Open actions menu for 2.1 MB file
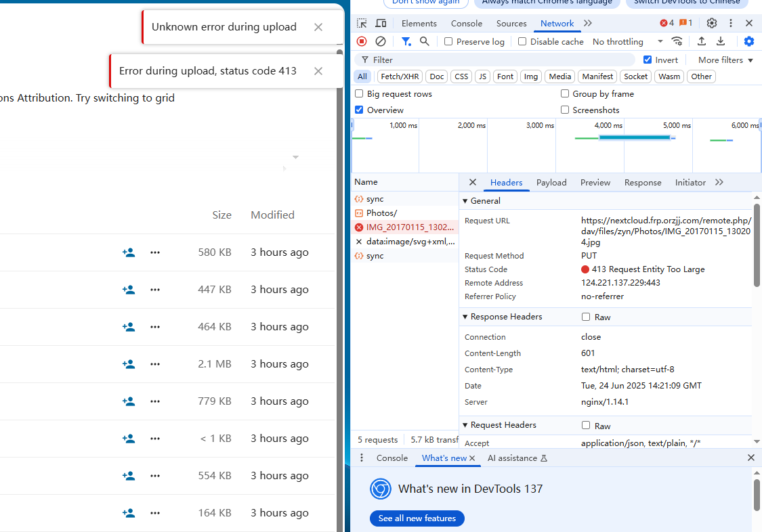762x532 pixels. 155,364
